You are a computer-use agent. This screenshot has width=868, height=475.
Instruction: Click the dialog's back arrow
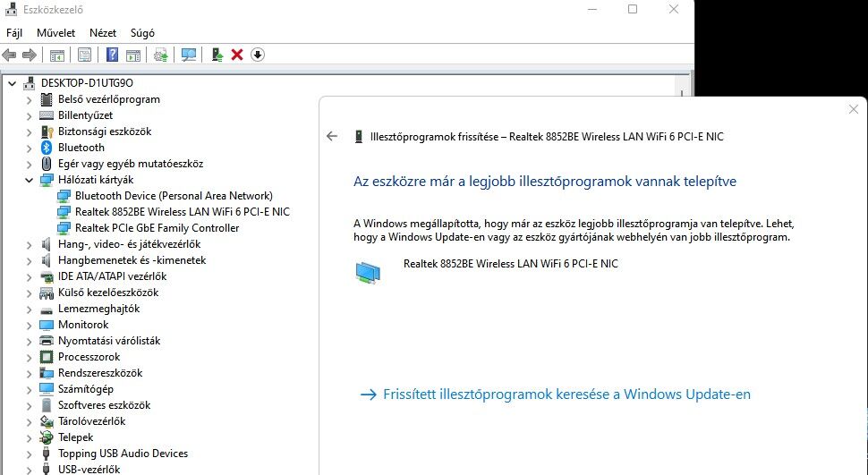tap(332, 136)
